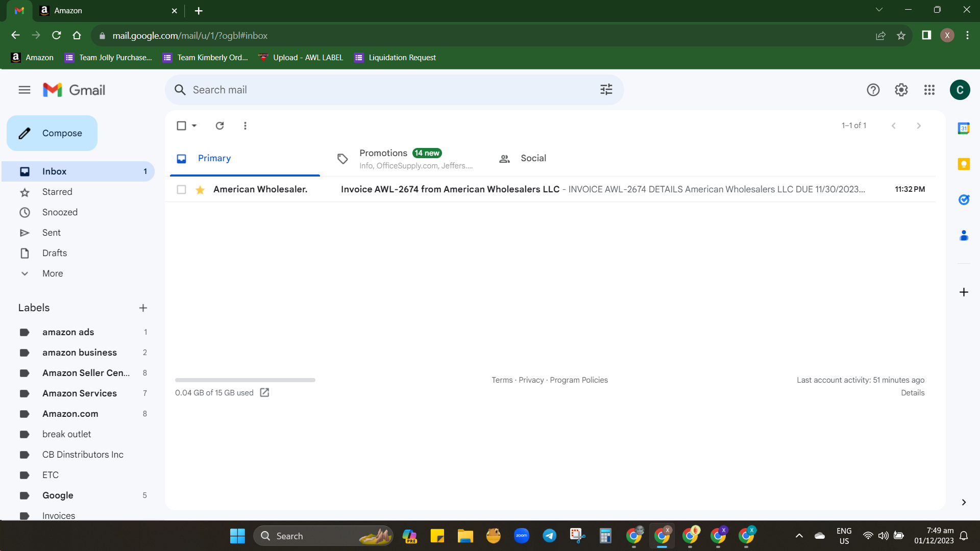Open the select dropdown arrow next to checkbox
Screen dimensions: 980x551
pyautogui.click(x=194, y=126)
